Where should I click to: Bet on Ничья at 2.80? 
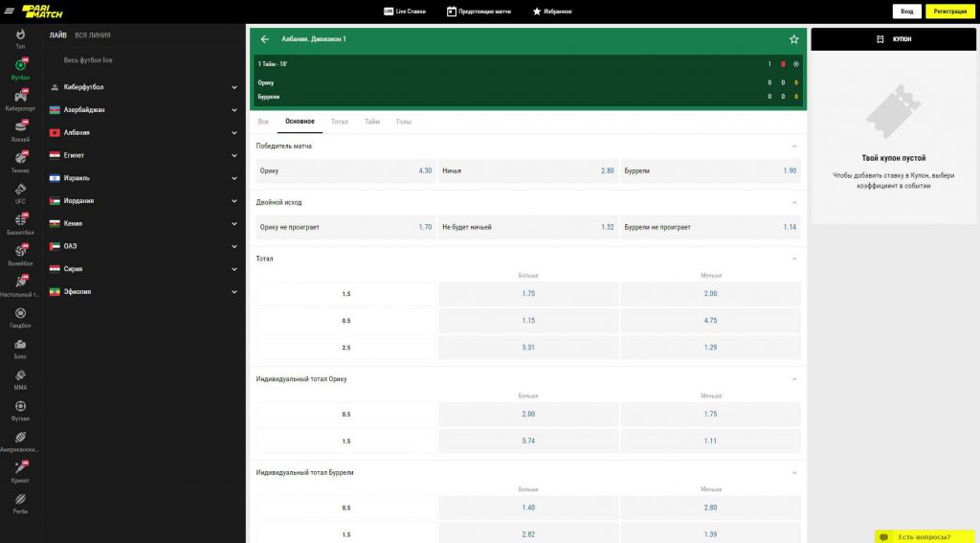528,170
